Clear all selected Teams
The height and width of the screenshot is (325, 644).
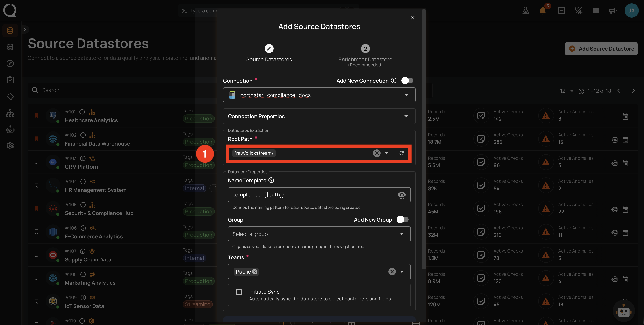pyautogui.click(x=392, y=272)
